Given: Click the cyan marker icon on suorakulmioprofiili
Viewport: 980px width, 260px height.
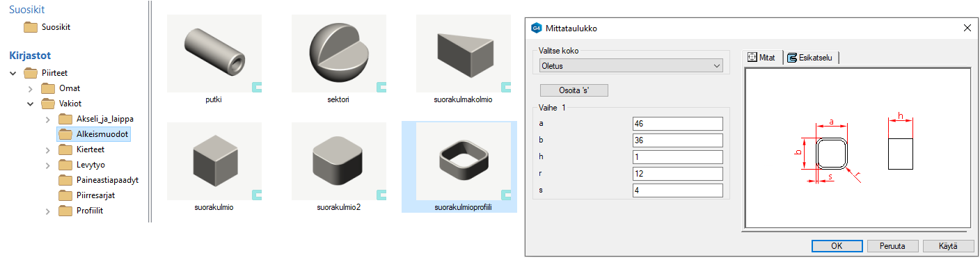Looking at the screenshot, I should [x=505, y=195].
